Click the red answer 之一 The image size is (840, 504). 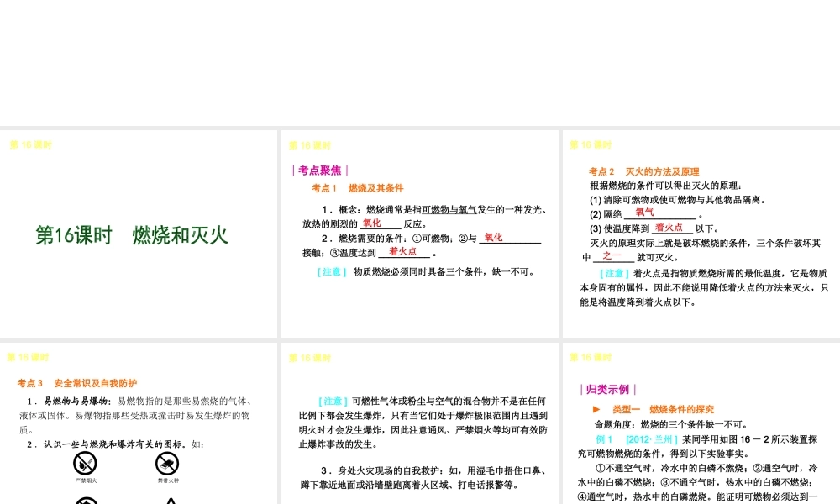pos(612,256)
